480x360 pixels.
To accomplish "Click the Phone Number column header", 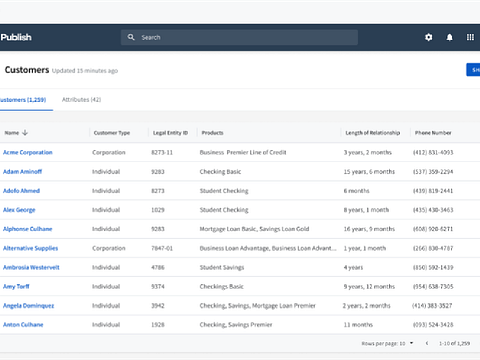I will click(433, 133).
